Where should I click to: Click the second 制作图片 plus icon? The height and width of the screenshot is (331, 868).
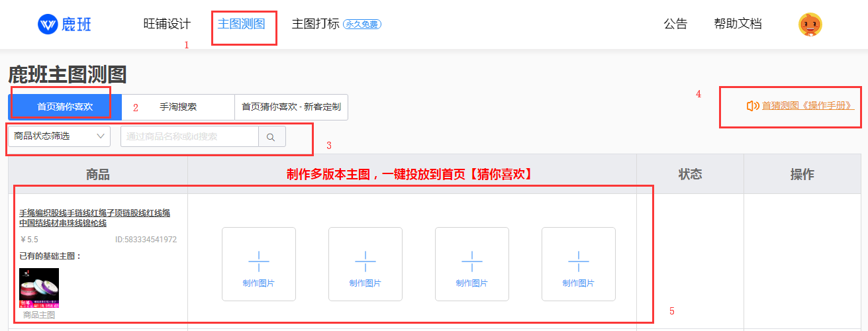[365, 261]
